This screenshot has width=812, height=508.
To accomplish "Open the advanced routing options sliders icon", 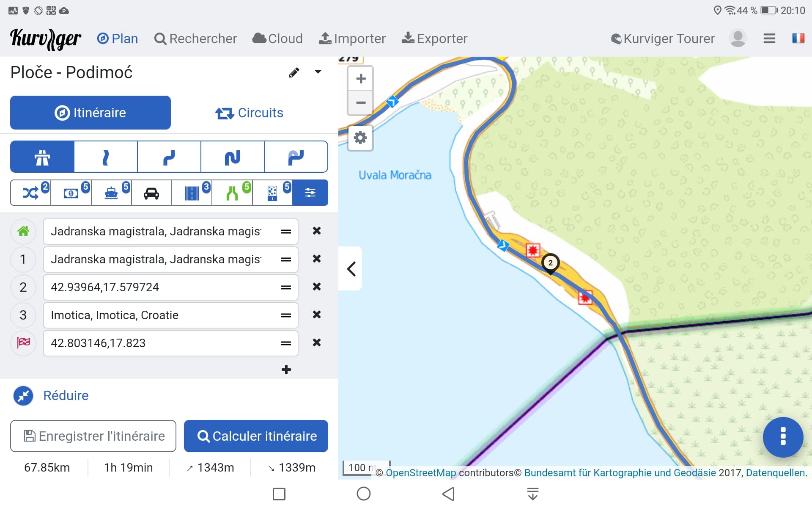I will point(310,193).
